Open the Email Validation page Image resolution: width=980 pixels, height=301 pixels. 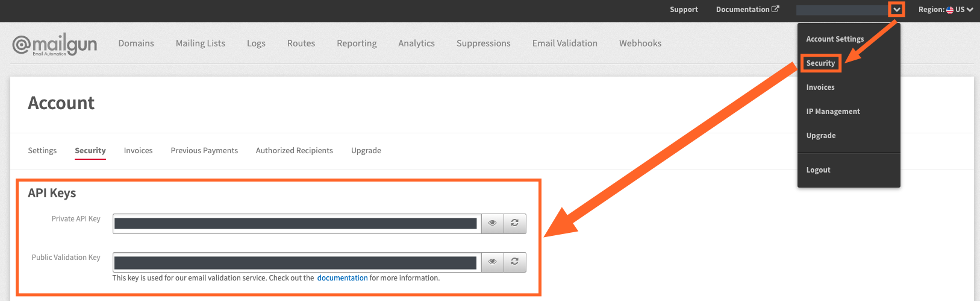point(564,43)
